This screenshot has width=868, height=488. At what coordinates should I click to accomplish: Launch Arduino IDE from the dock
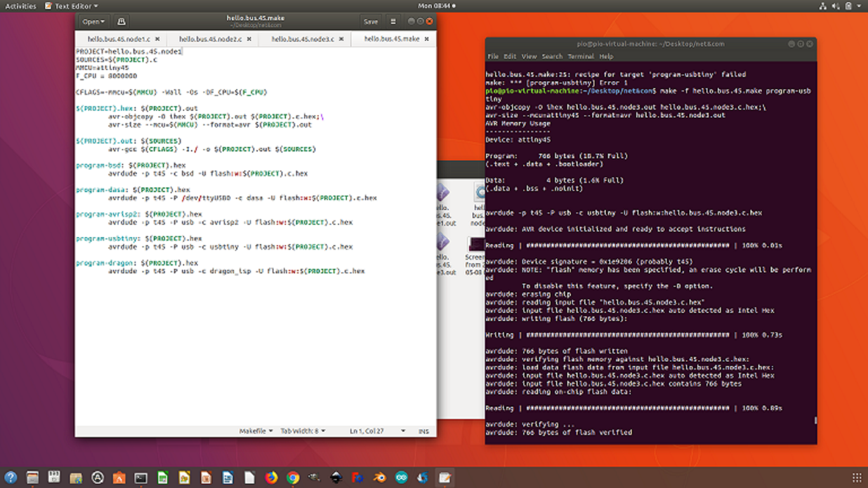point(401,478)
